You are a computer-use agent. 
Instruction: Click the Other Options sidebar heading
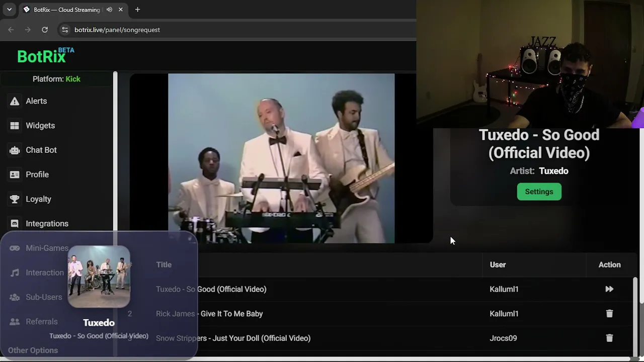[x=33, y=350]
